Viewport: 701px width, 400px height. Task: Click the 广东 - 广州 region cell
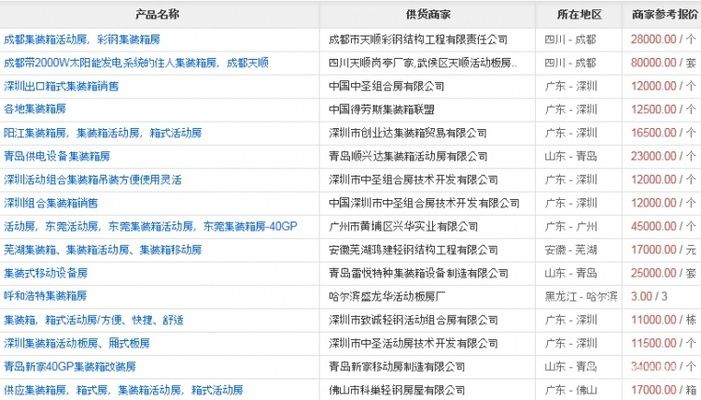(570, 226)
